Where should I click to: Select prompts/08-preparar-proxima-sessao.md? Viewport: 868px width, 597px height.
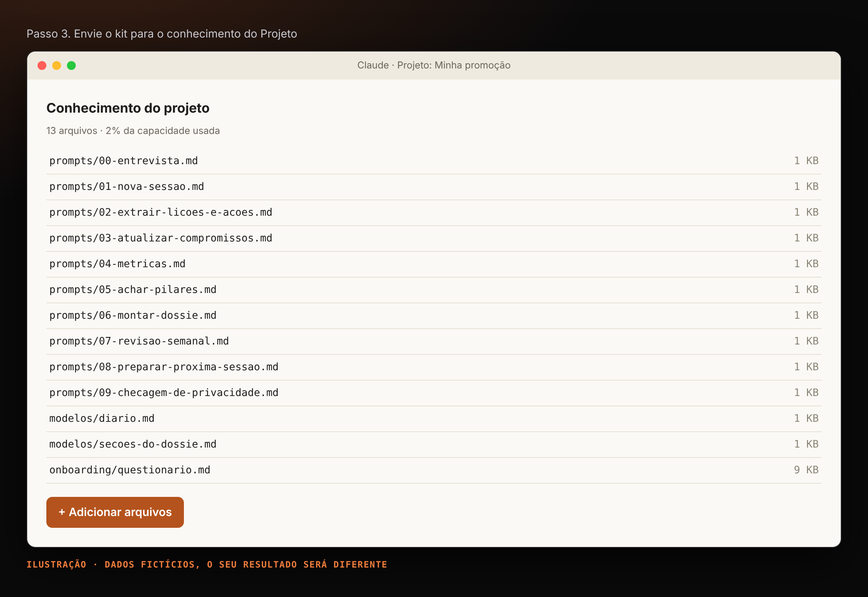click(x=434, y=368)
